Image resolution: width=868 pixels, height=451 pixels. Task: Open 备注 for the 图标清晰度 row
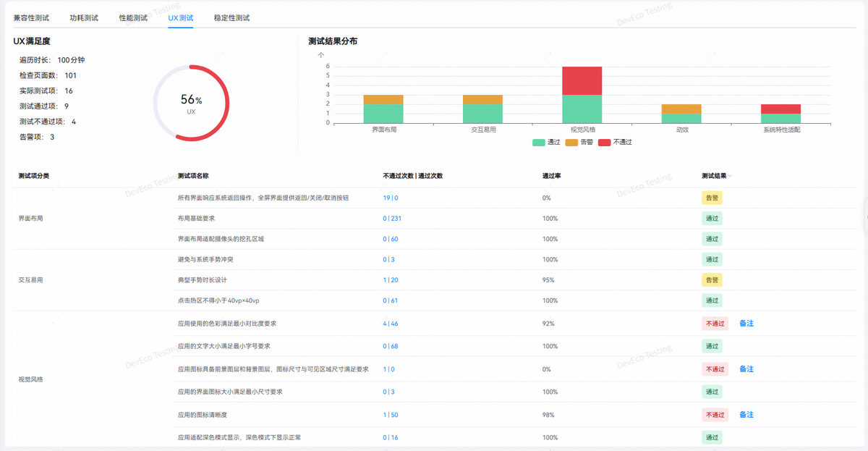click(x=746, y=415)
